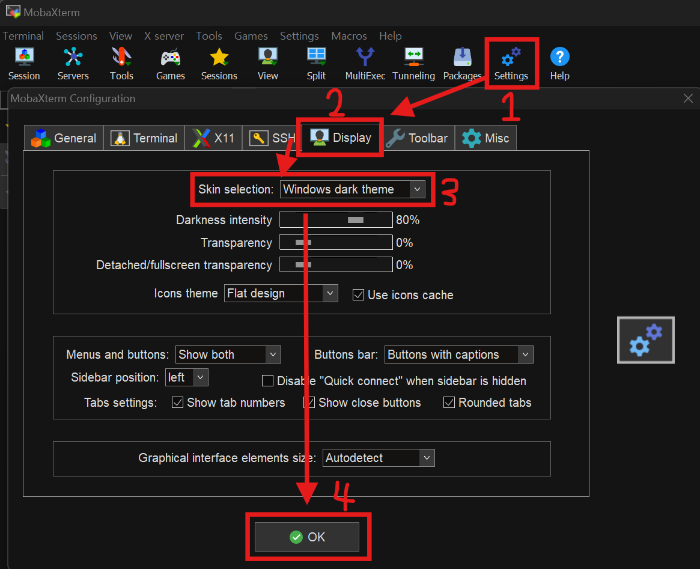700x569 pixels.
Task: Toggle the Show tab numbers checkbox
Action: coord(178,403)
